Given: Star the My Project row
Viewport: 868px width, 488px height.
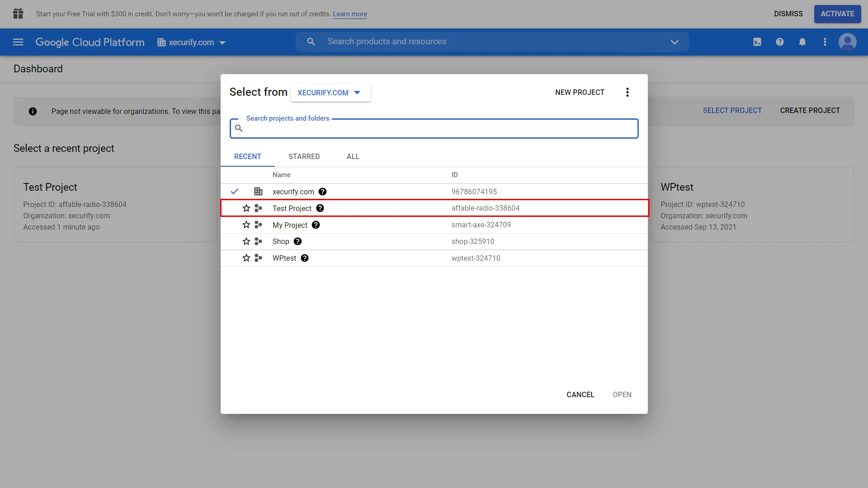Looking at the screenshot, I should [x=246, y=225].
